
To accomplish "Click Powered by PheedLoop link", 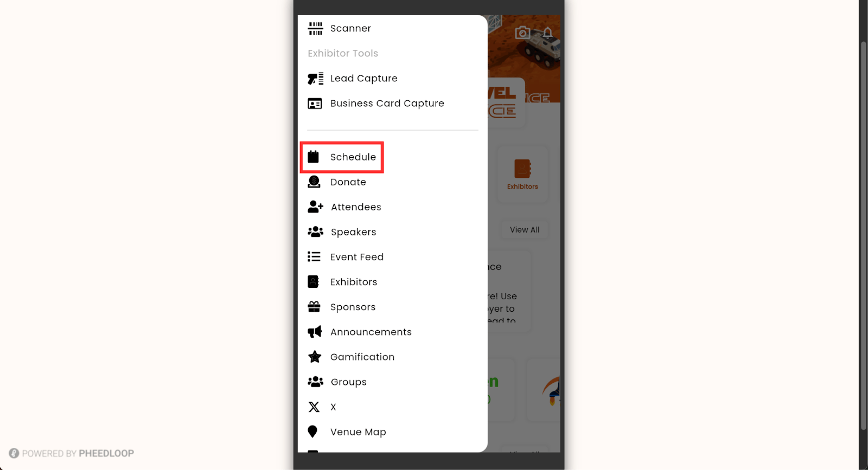I will [x=71, y=453].
